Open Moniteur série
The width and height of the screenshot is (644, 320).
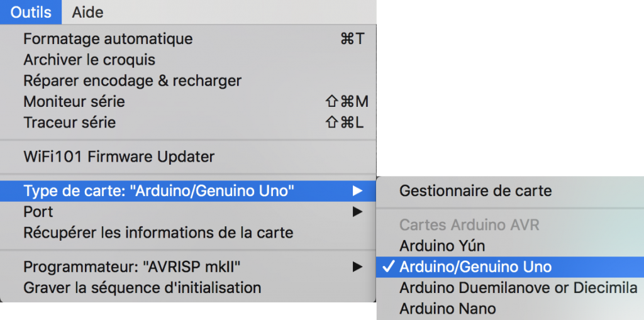coord(74,101)
